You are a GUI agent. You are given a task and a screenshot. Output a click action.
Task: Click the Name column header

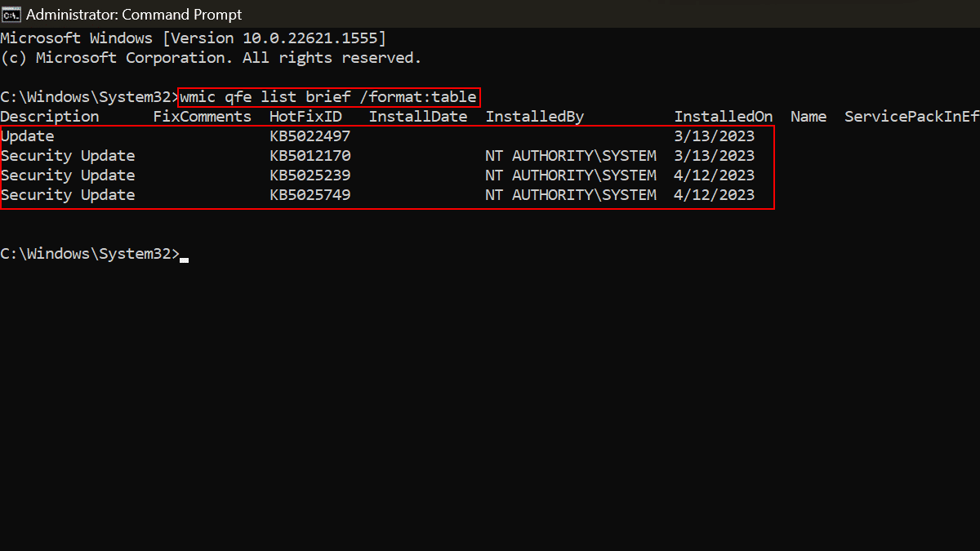coord(808,117)
